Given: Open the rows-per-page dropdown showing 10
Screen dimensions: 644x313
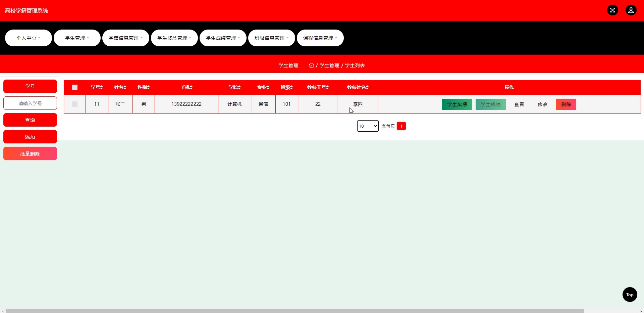Looking at the screenshot, I should point(368,126).
